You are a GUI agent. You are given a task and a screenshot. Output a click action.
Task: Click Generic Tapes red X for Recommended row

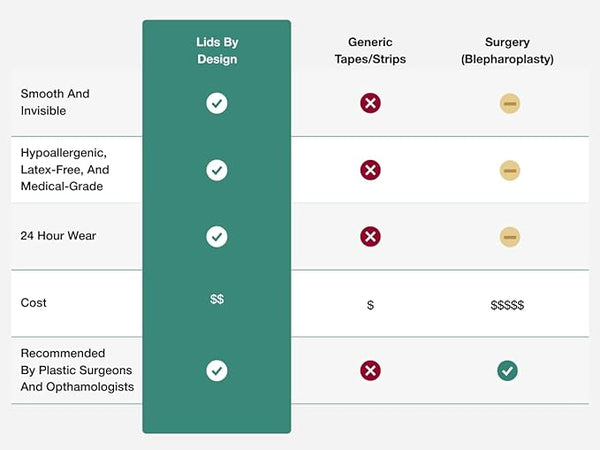coord(370,370)
